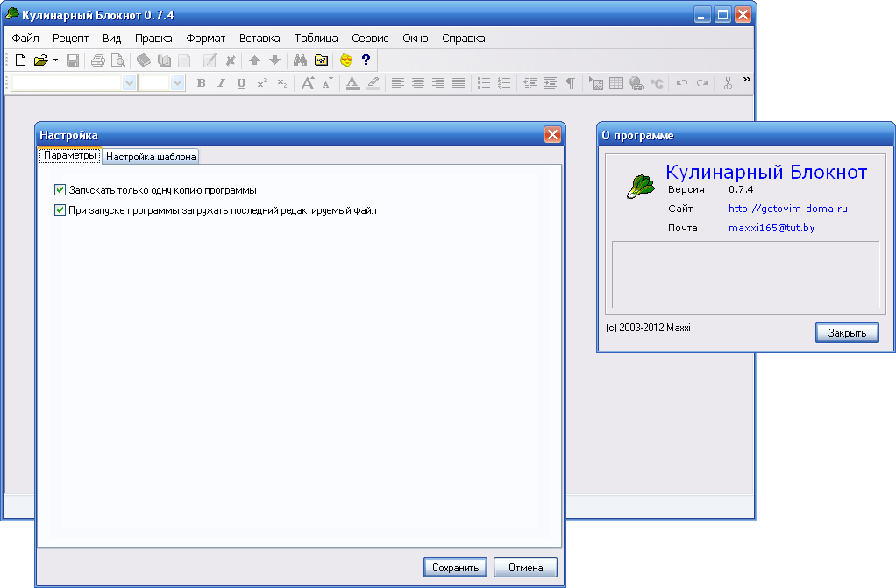Click the redo arrow icon

click(702, 83)
